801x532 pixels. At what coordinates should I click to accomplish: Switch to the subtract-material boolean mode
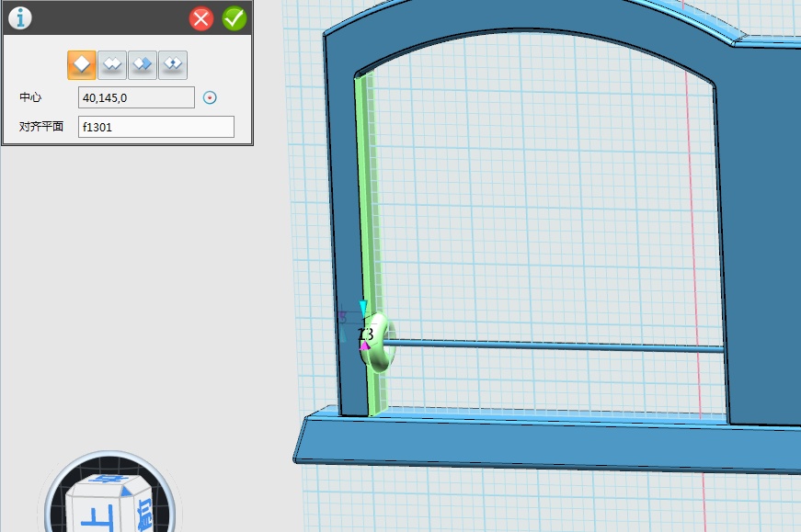pyautogui.click(x=143, y=64)
